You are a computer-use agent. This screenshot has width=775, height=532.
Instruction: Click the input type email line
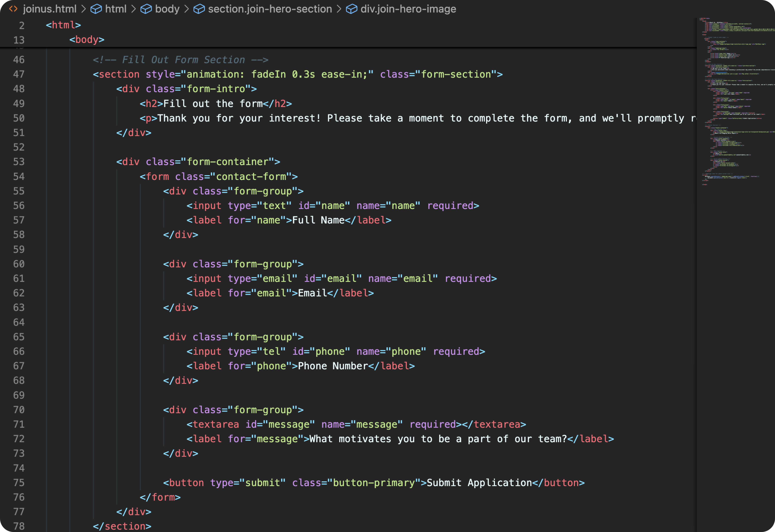342,279
